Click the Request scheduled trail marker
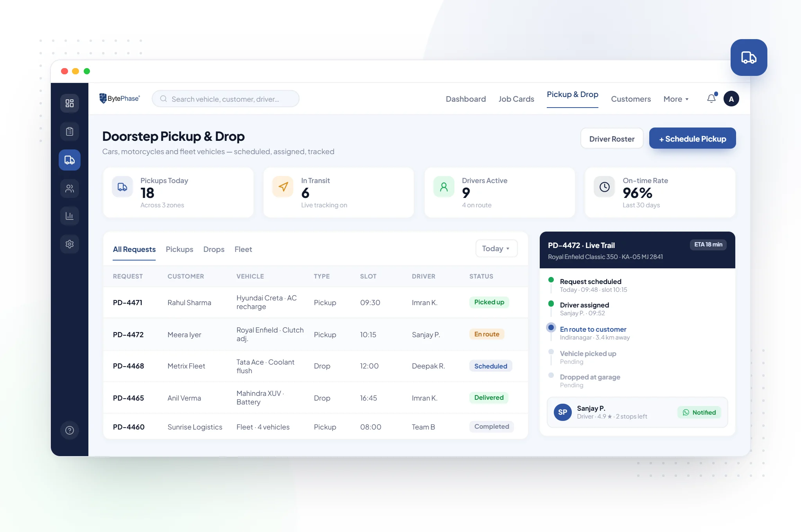This screenshot has width=801, height=532. click(x=551, y=280)
